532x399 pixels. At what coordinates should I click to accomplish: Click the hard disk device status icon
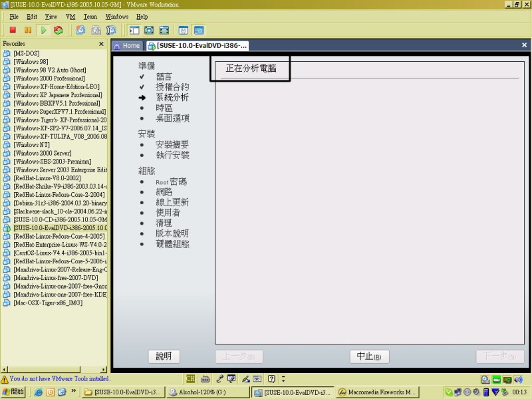point(485,380)
